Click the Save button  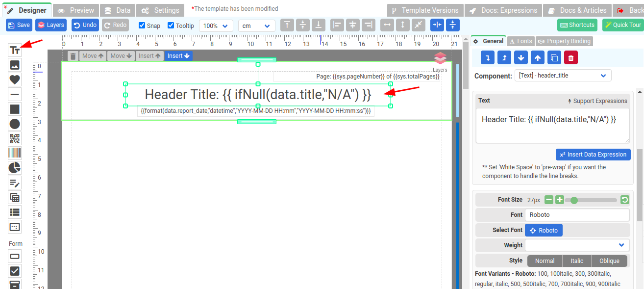tap(19, 25)
